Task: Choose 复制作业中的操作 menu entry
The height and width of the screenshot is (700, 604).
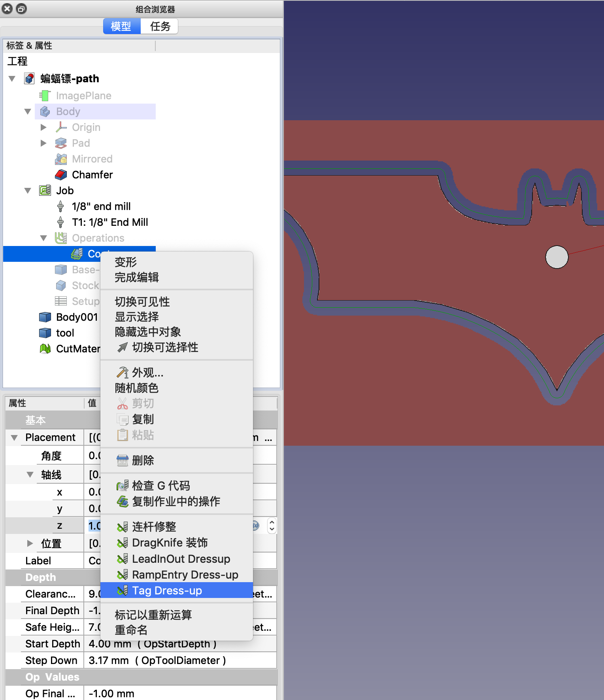Action: [x=177, y=501]
